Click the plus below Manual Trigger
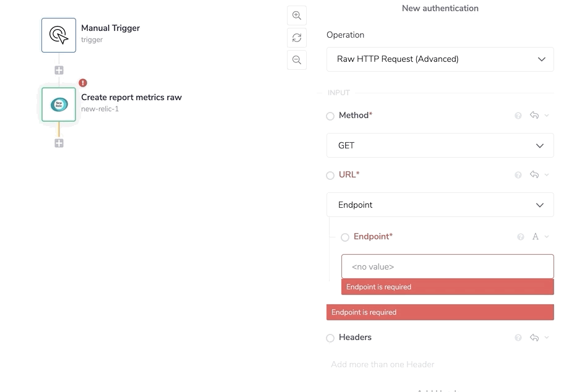This screenshot has height=392, width=564. point(59,70)
